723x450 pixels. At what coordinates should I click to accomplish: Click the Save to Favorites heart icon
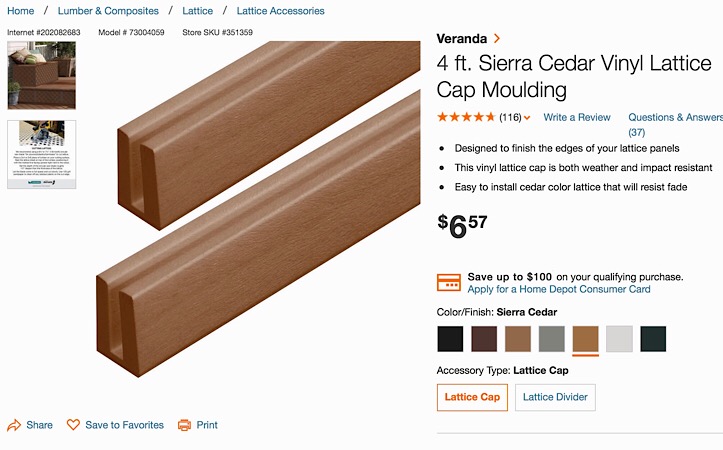pos(73,425)
